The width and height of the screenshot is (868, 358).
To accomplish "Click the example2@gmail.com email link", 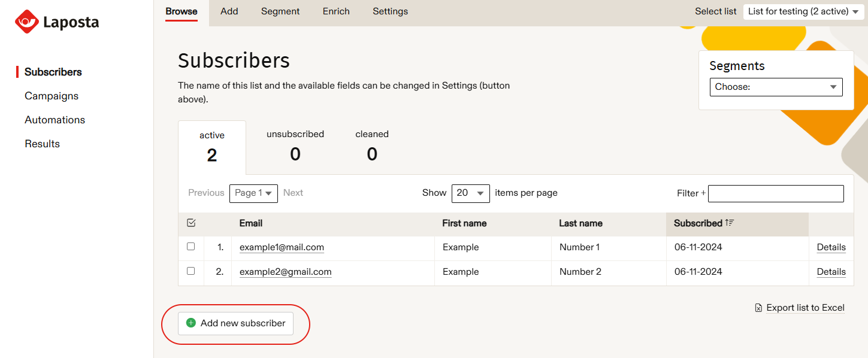I will [285, 272].
